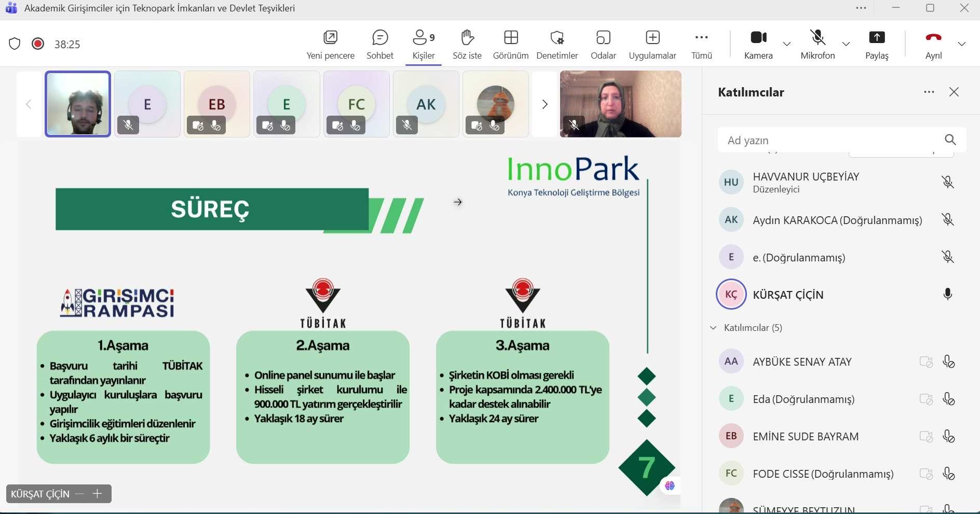The width and height of the screenshot is (980, 514).
Task: Open the Uygulamalar apps menu
Action: point(652,44)
